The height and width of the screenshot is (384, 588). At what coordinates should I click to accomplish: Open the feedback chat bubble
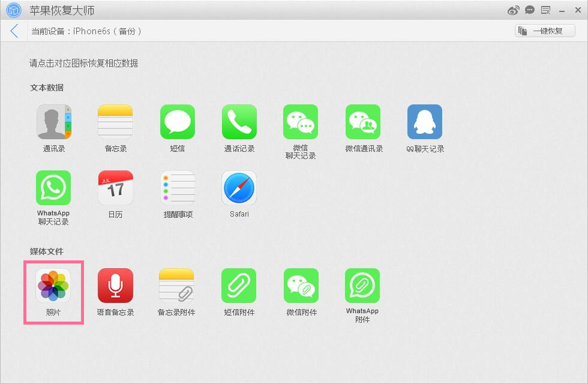(529, 10)
